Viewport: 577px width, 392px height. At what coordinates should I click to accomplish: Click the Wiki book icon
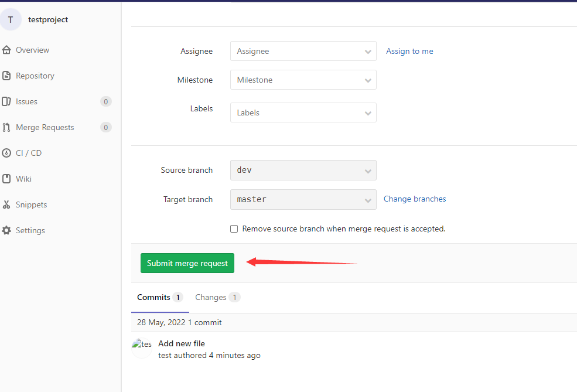(6, 179)
